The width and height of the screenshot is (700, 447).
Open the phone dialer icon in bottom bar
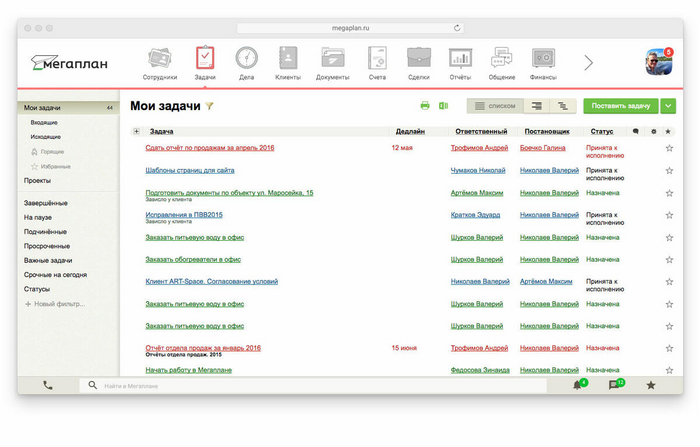pos(48,385)
